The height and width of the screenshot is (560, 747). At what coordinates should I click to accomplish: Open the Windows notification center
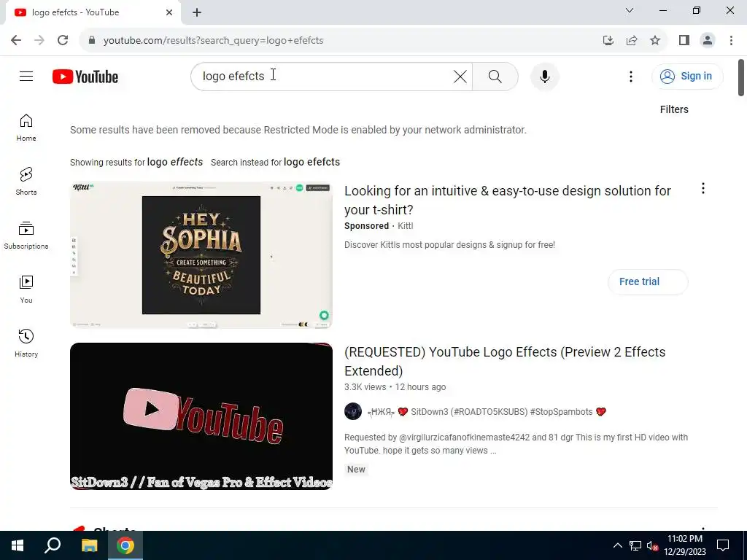(723, 545)
